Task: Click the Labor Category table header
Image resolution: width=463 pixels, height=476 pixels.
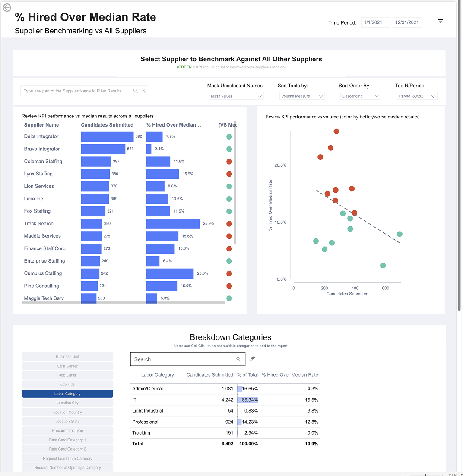Action: pyautogui.click(x=157, y=375)
